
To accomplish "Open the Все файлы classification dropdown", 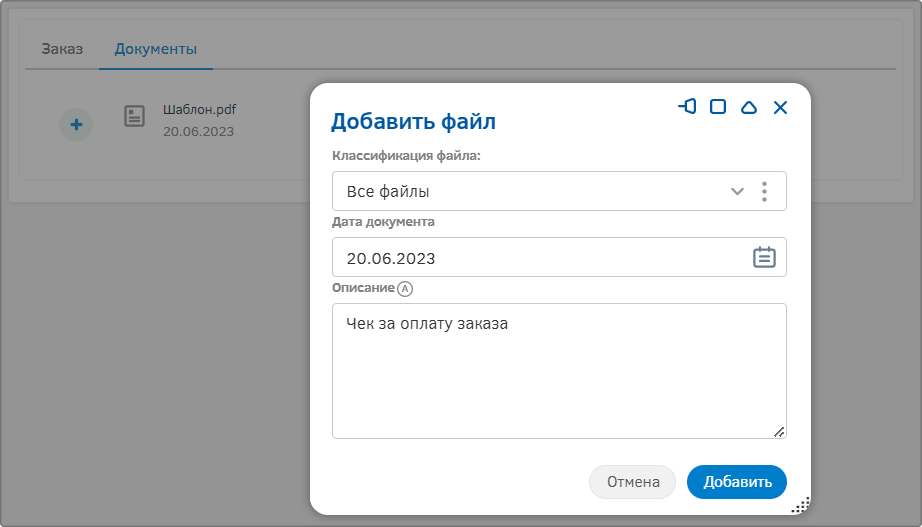I will 559,191.
